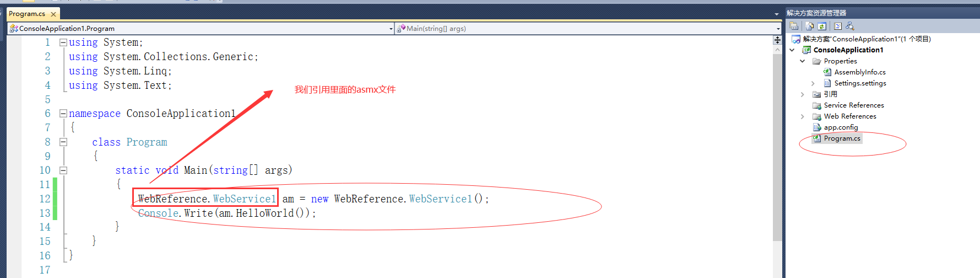Click the View Class Diagram toolbar icon
The width and height of the screenshot is (980, 278).
pyautogui.click(x=850, y=26)
